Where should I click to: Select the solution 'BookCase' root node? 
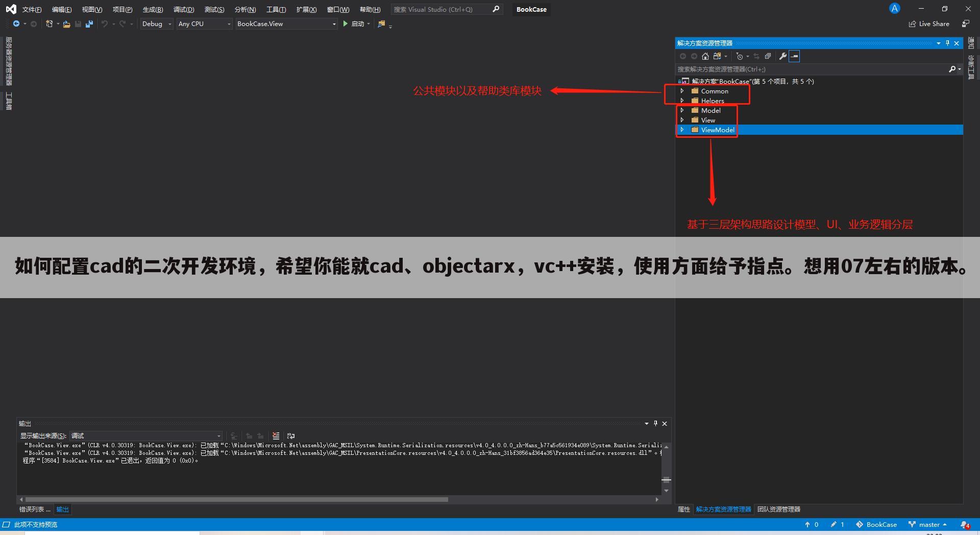coord(753,81)
